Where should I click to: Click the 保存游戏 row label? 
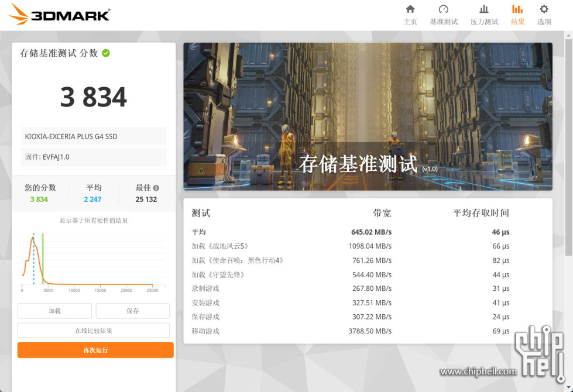pos(205,317)
